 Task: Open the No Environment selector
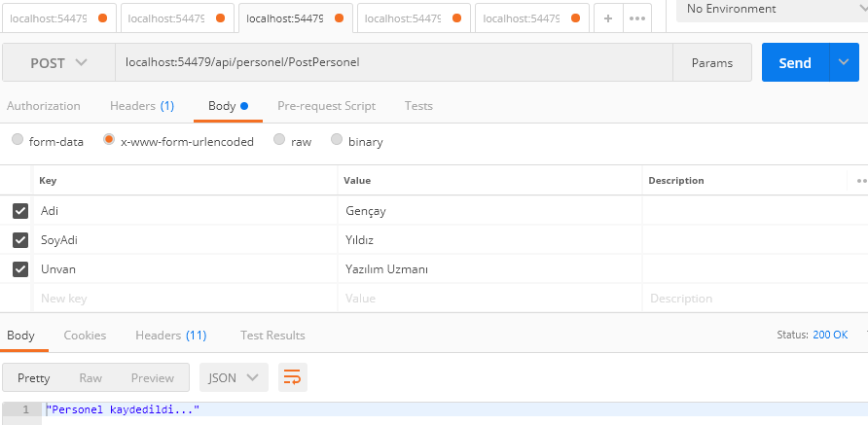pos(769,9)
